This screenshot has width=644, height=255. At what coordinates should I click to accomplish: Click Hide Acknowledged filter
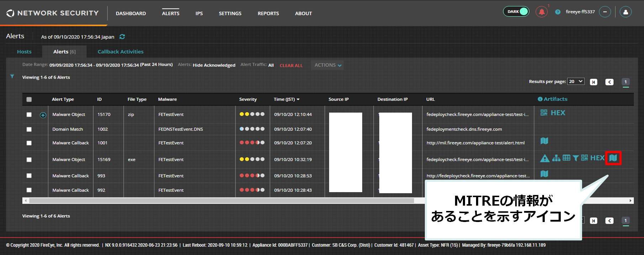click(x=214, y=65)
